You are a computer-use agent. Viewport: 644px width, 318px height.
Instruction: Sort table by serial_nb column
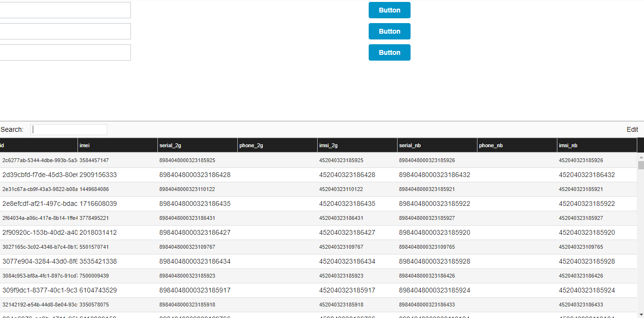pos(437,145)
